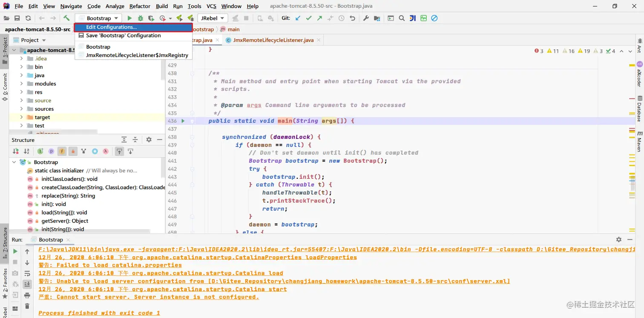
Task: Toggle Sort Alphabetically in the Structure panel
Action: (26, 151)
